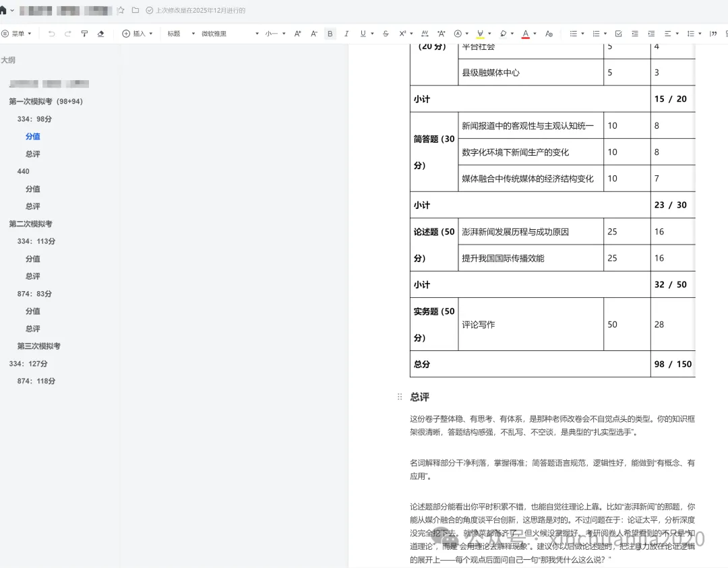728x568 pixels.
Task: Toggle strikethrough formatting
Action: coord(386,34)
